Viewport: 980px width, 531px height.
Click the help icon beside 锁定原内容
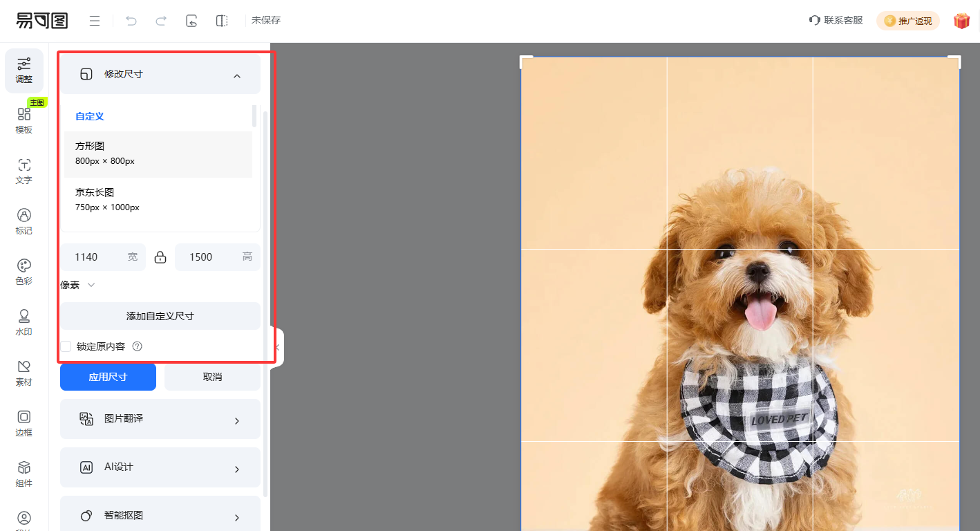(137, 346)
